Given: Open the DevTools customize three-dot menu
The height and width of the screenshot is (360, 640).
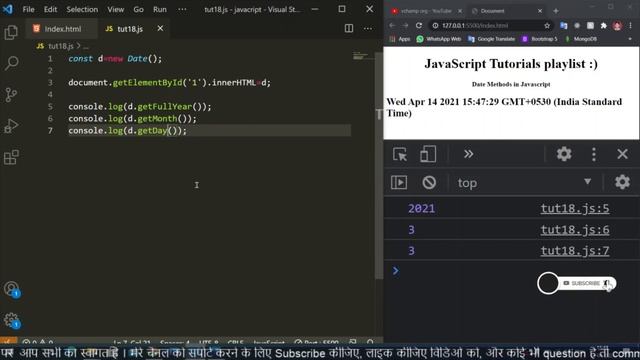Looking at the screenshot, I should click(593, 154).
